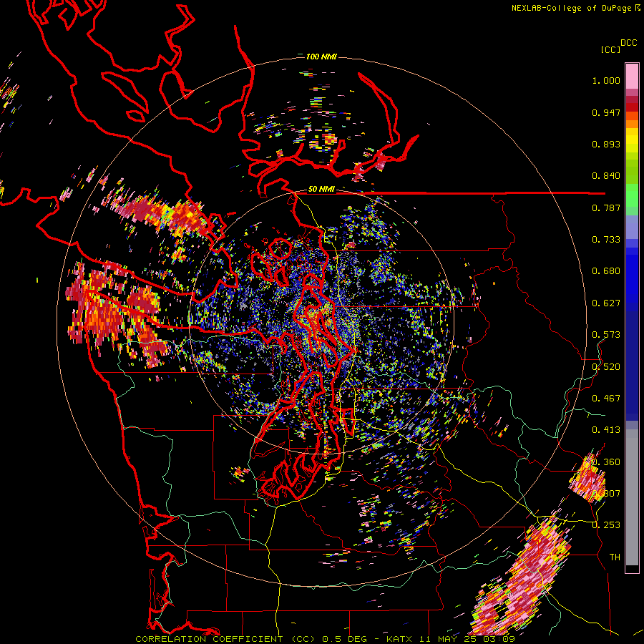Select the 0.787 legend value
Viewport: 644px width, 644px height.
[x=606, y=208]
